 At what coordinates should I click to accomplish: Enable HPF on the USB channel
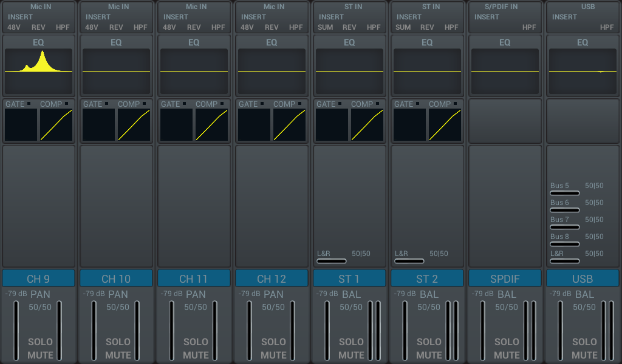coord(607,27)
